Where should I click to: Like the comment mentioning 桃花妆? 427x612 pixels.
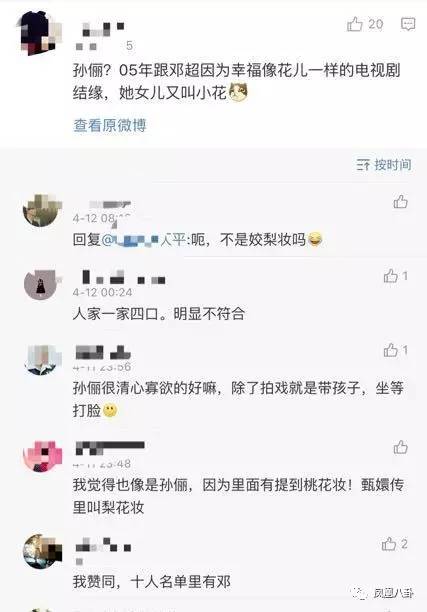pos(400,447)
